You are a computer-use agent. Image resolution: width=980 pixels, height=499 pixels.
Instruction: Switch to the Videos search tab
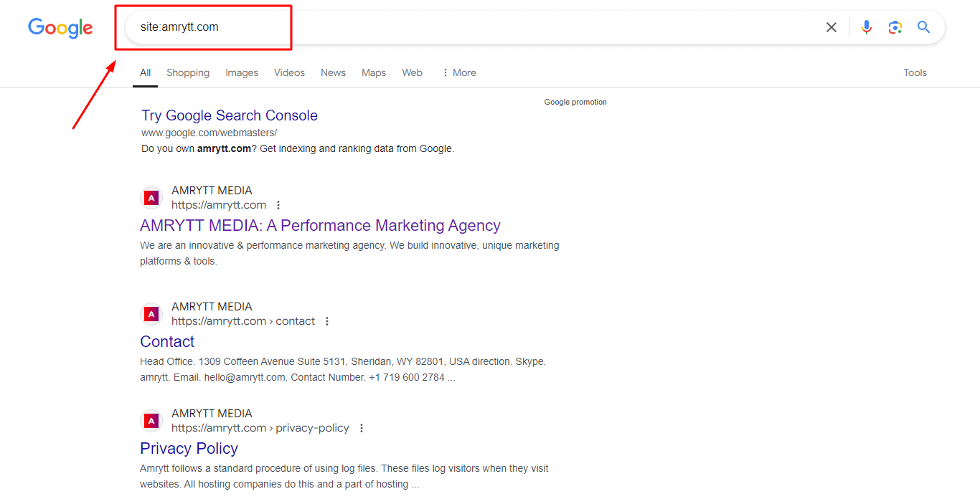tap(289, 72)
